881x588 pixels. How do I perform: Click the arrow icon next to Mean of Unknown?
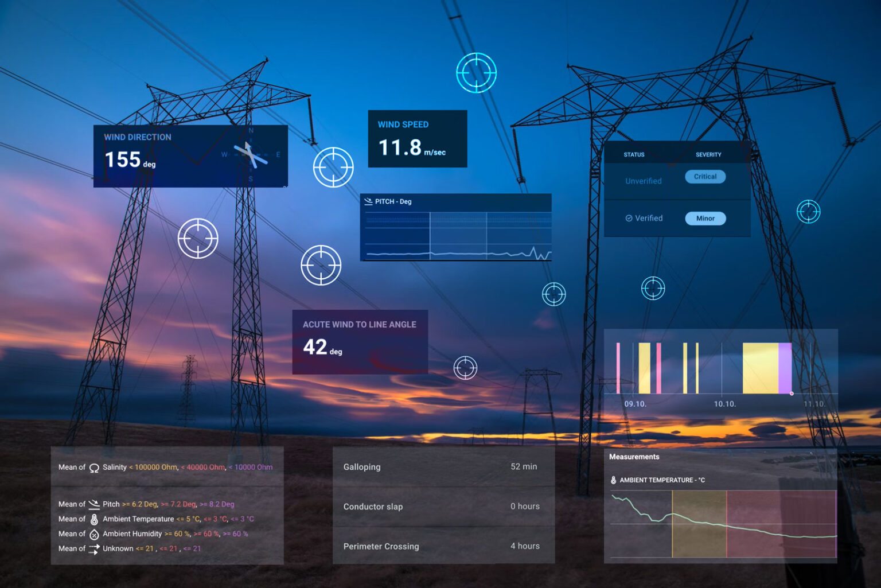(x=93, y=548)
